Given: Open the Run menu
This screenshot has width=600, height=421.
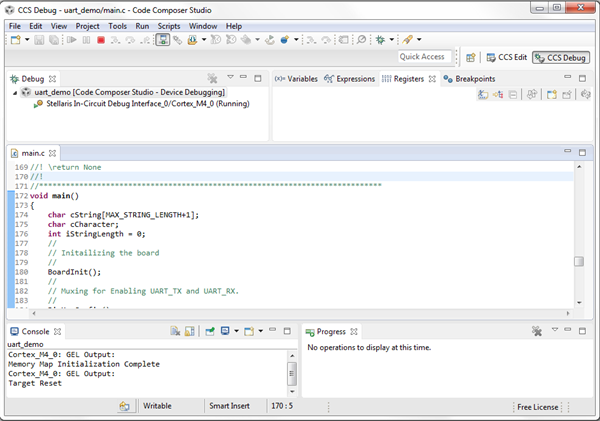Looking at the screenshot, I should pos(142,26).
